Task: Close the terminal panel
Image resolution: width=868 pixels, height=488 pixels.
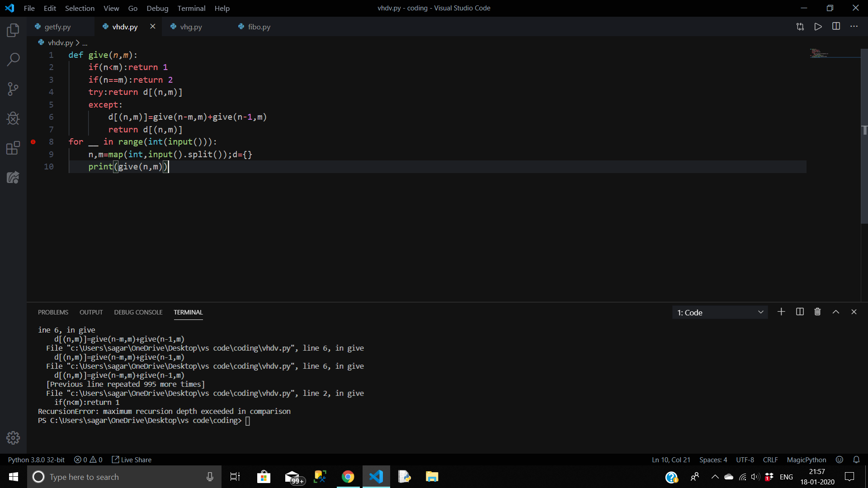Action: pyautogui.click(x=854, y=312)
